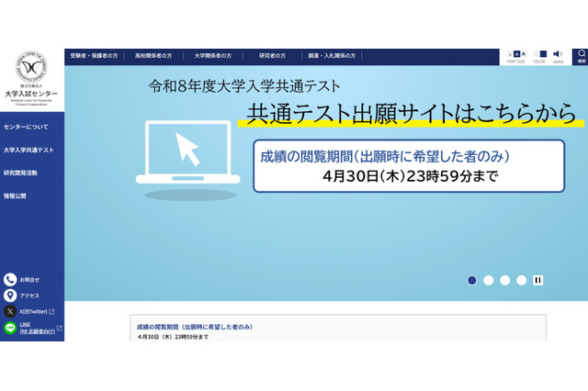Screen dimensions: 588x391
Task: Click the 大学入試センター logo
Action: pos(31,79)
